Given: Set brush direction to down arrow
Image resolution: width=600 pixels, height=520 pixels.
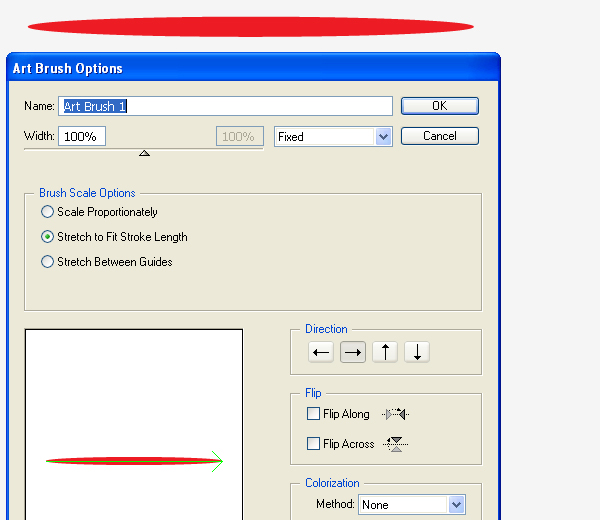Looking at the screenshot, I should (x=417, y=352).
